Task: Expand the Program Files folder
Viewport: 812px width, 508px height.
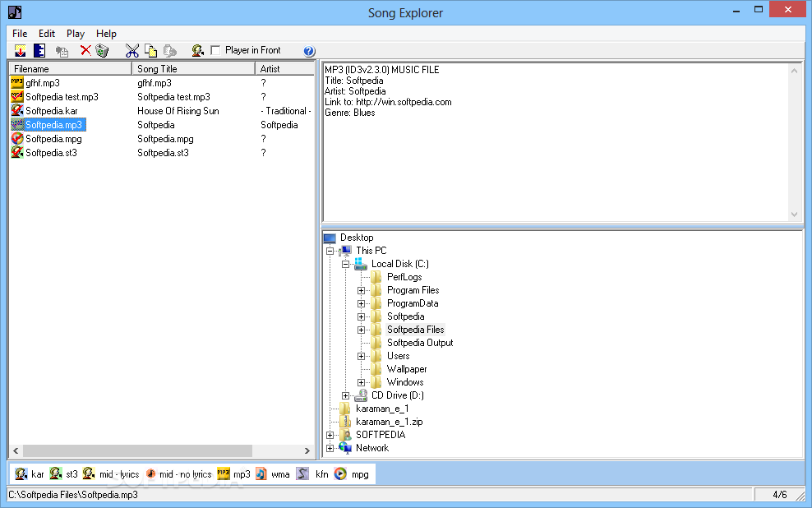Action: click(x=361, y=290)
